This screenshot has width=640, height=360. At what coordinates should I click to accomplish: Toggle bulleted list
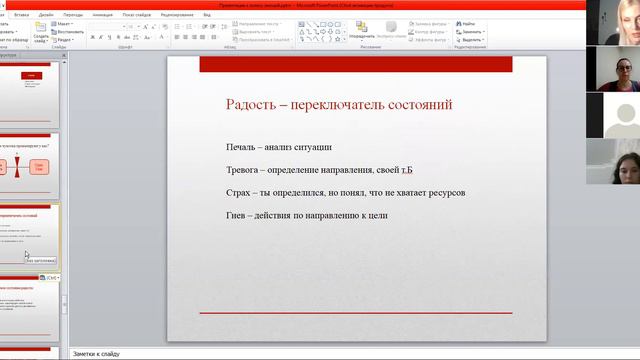178,27
